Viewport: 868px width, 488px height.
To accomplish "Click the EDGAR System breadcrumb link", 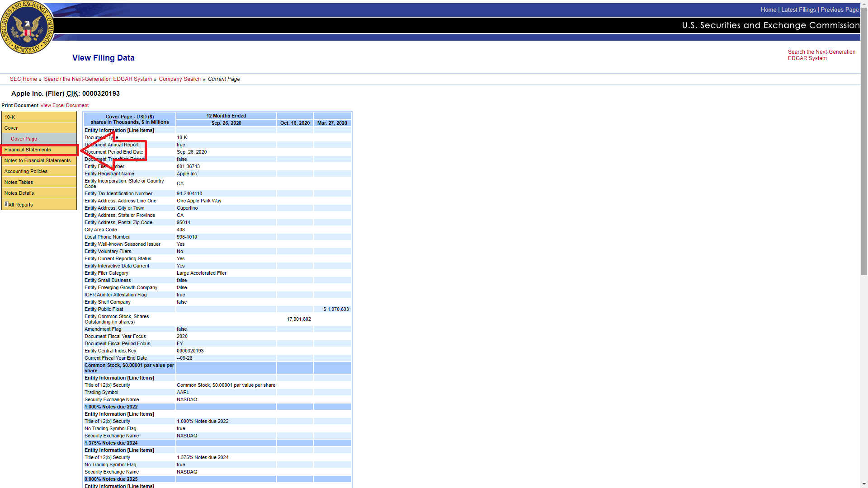I will (x=98, y=79).
